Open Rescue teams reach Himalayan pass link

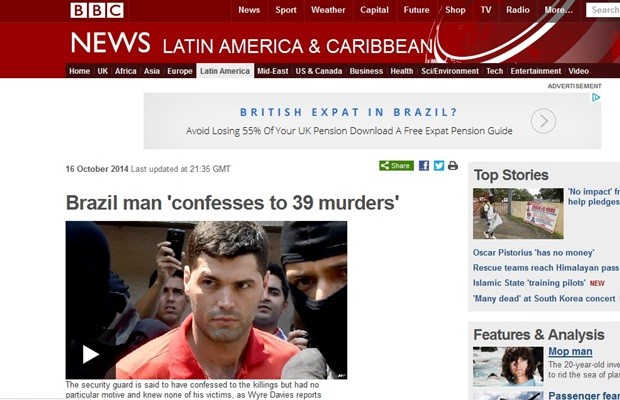pyautogui.click(x=546, y=268)
